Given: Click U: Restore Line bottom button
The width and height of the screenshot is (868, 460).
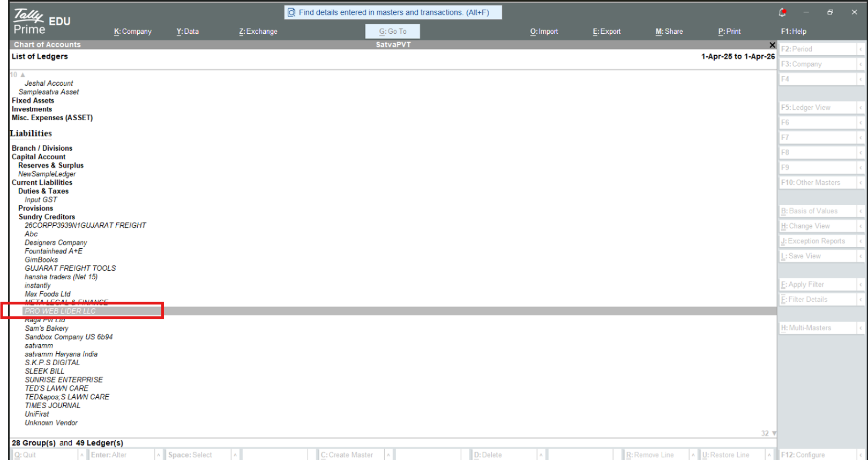Looking at the screenshot, I should pyautogui.click(x=733, y=455).
